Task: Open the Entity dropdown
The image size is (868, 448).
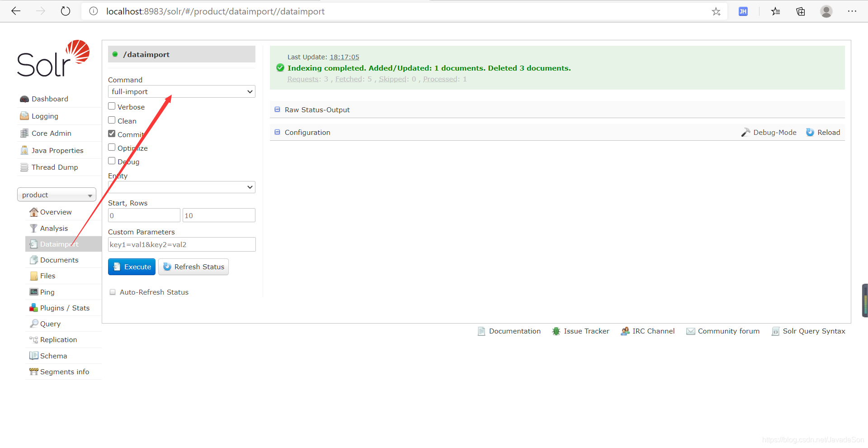Action: (x=181, y=187)
